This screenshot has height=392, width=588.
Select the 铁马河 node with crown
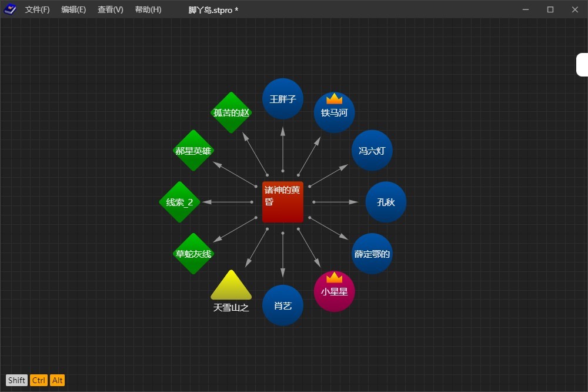[x=334, y=112]
